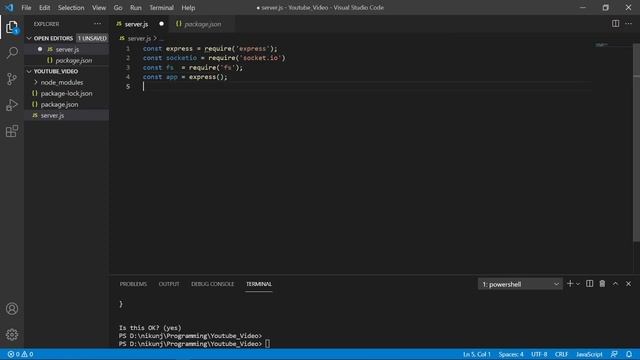The image size is (640, 360).
Task: Switch to the Problems panel tab
Action: (x=133, y=284)
